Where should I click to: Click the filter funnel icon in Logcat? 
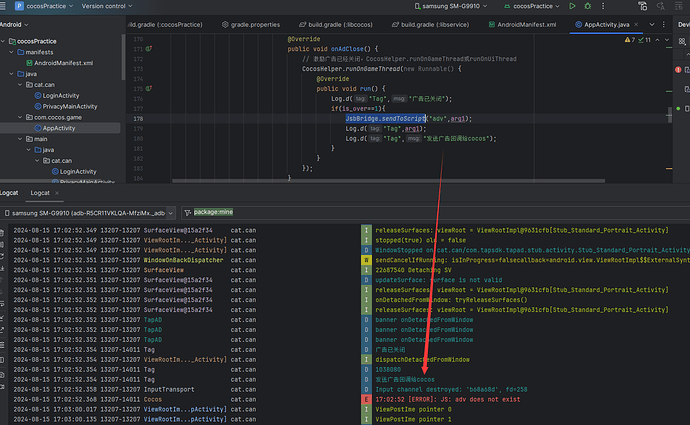pyautogui.click(x=186, y=212)
